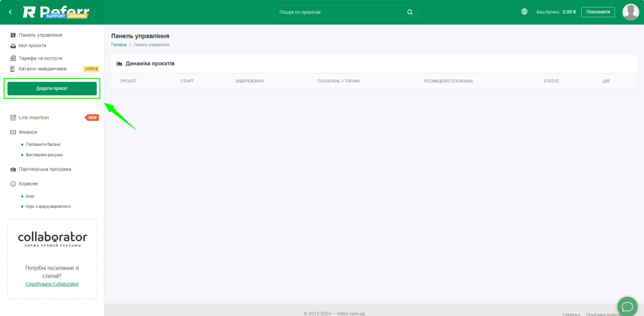Viewport: 644px width, 316px height.
Task: Click the search magnifier icon
Action: coord(410,12)
